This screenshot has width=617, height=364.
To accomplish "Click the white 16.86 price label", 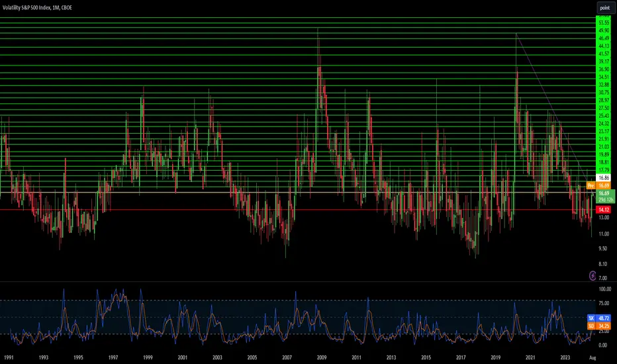I will click(604, 178).
